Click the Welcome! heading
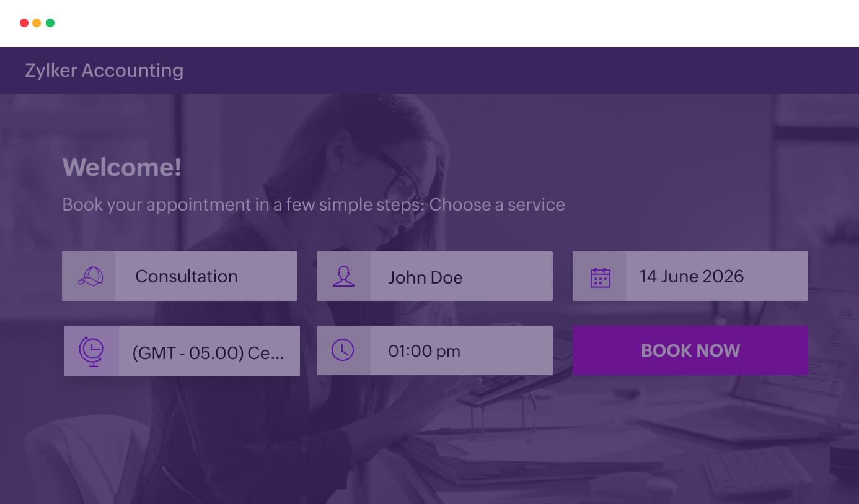The height and width of the screenshot is (504, 859). 121,167
